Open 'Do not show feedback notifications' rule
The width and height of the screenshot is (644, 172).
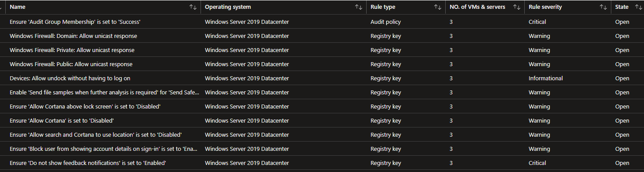(88, 163)
